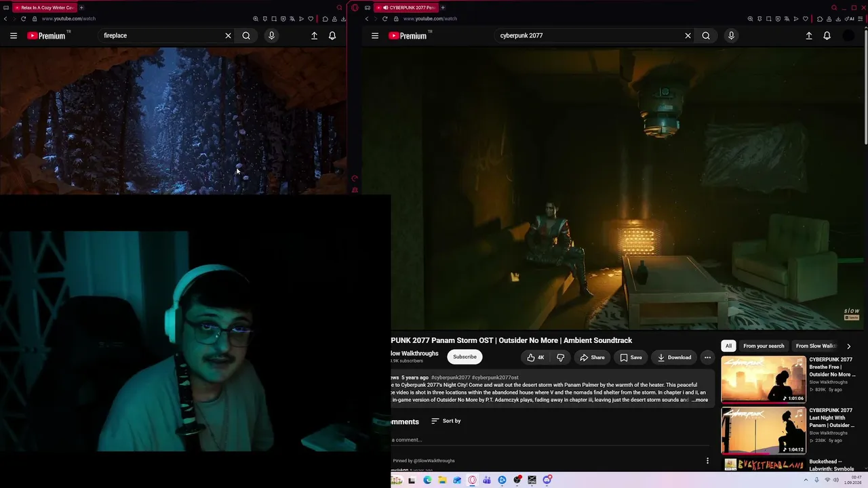
Task: Like the Panam Storm OST video
Action: coord(536,357)
